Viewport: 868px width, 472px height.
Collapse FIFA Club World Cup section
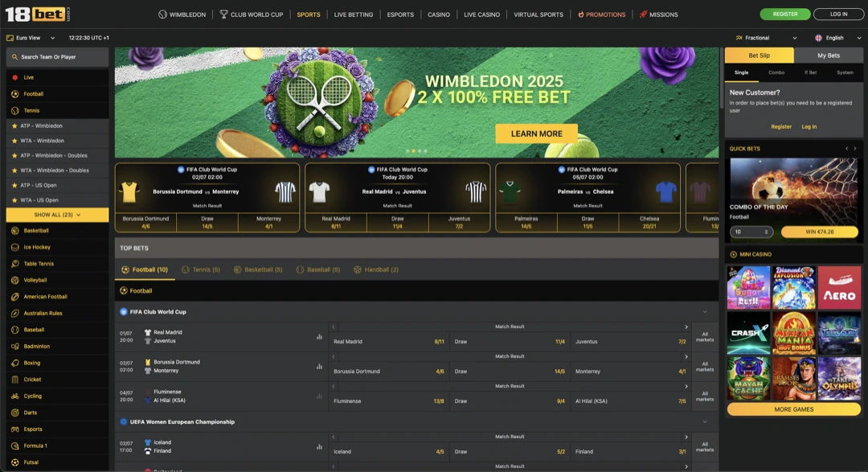[705, 312]
